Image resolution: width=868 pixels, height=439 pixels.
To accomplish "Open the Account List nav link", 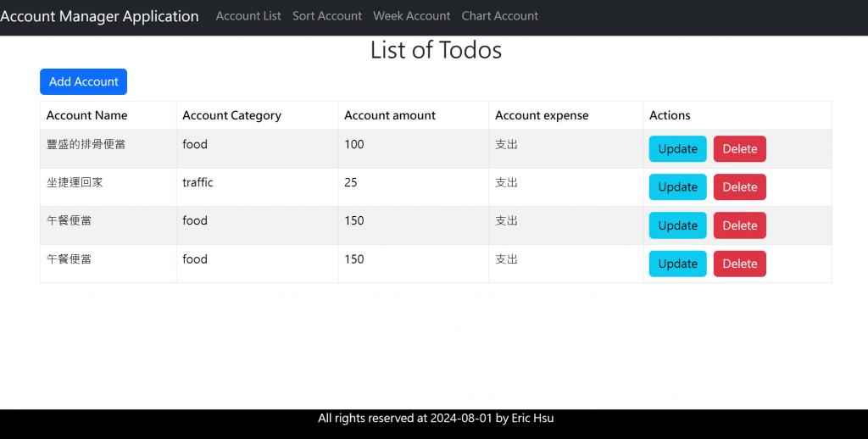I will coord(248,16).
